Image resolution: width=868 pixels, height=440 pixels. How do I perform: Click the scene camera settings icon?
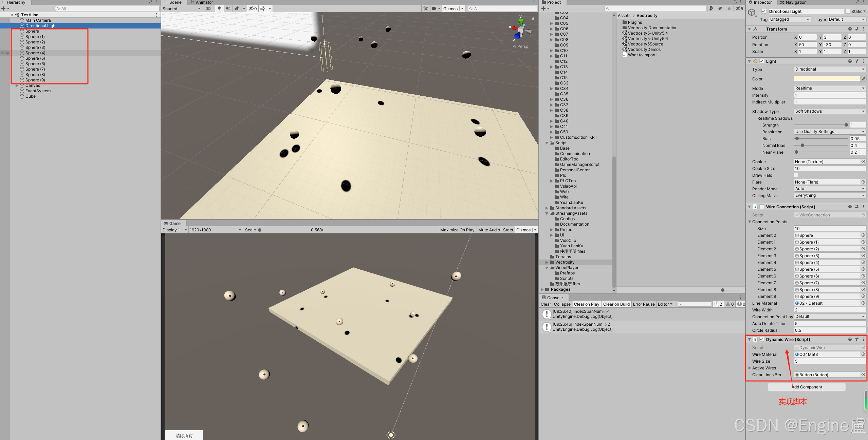coord(434,8)
